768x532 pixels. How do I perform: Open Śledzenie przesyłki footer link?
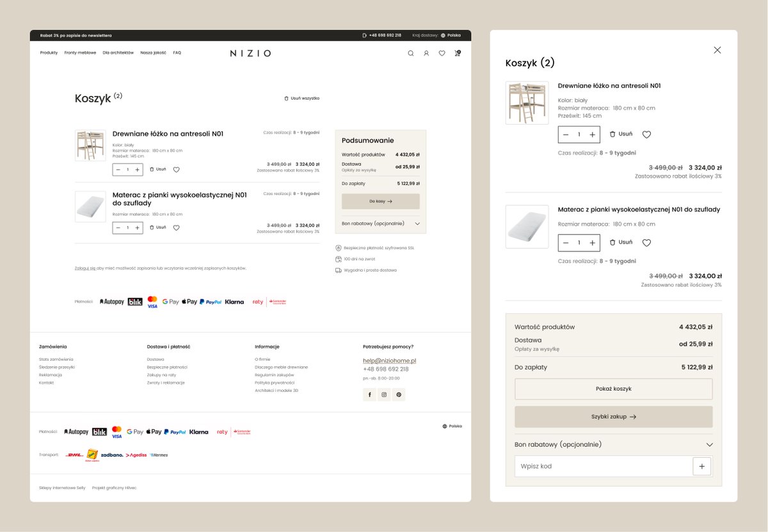click(57, 367)
